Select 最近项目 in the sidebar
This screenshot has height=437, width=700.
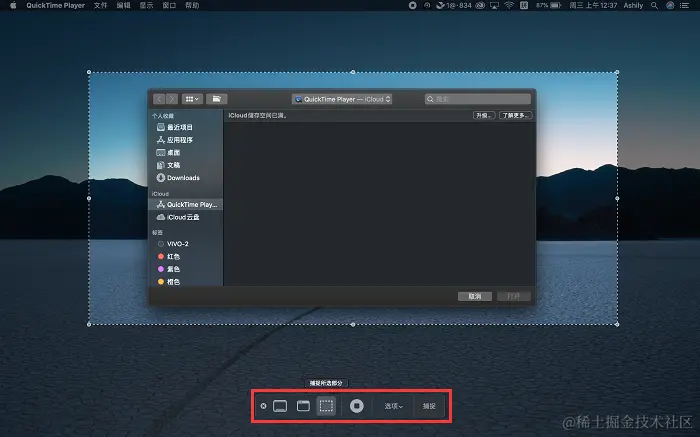click(185, 127)
